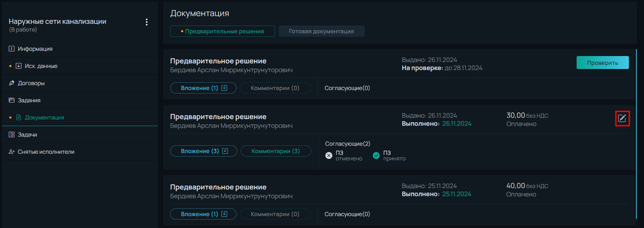
Task: Click the Проверить button
Action: (603, 63)
